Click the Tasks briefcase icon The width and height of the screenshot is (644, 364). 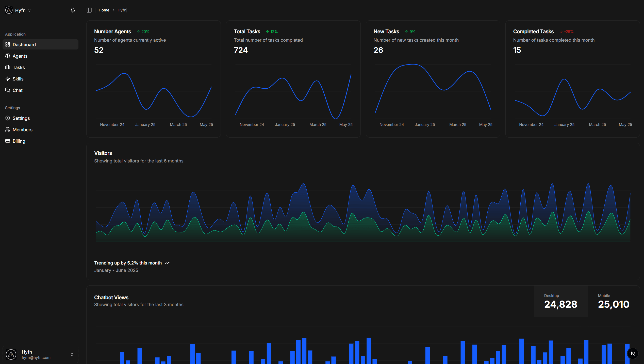8,67
